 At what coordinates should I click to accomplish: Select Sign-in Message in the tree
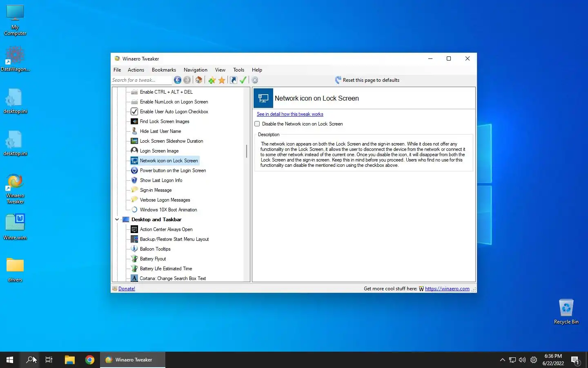tap(156, 190)
